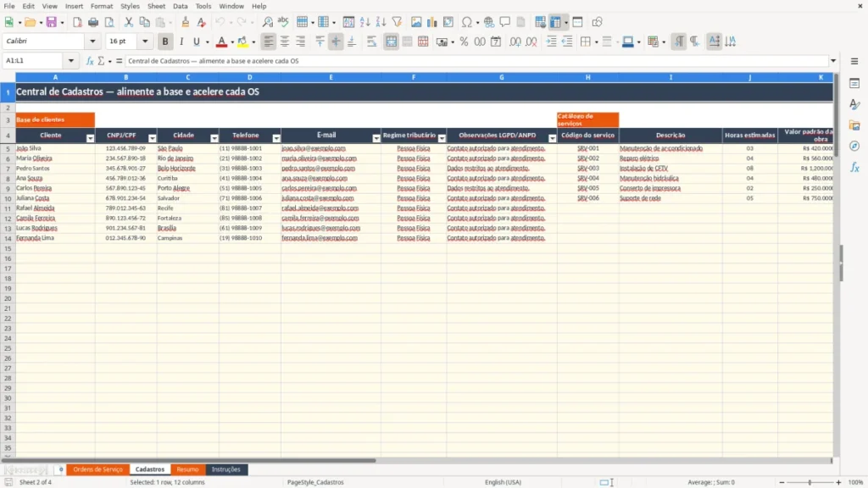The image size is (868, 488).
Task: Toggle Wrap Text button
Action: (371, 42)
